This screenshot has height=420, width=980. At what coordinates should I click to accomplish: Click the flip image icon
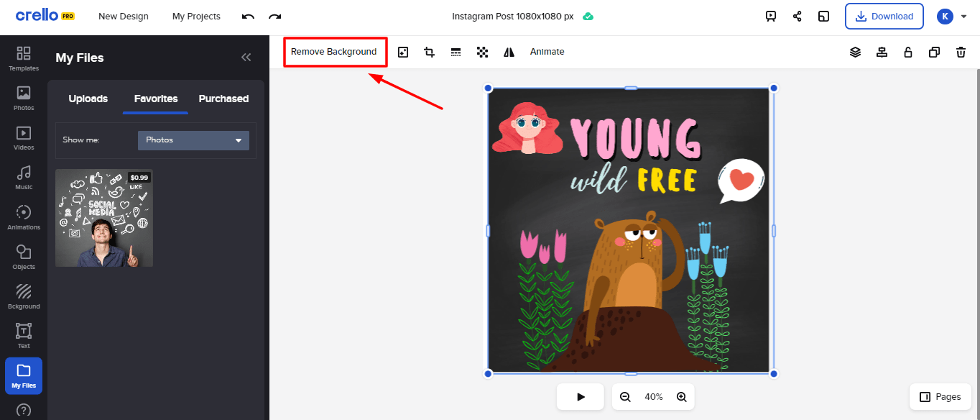509,52
